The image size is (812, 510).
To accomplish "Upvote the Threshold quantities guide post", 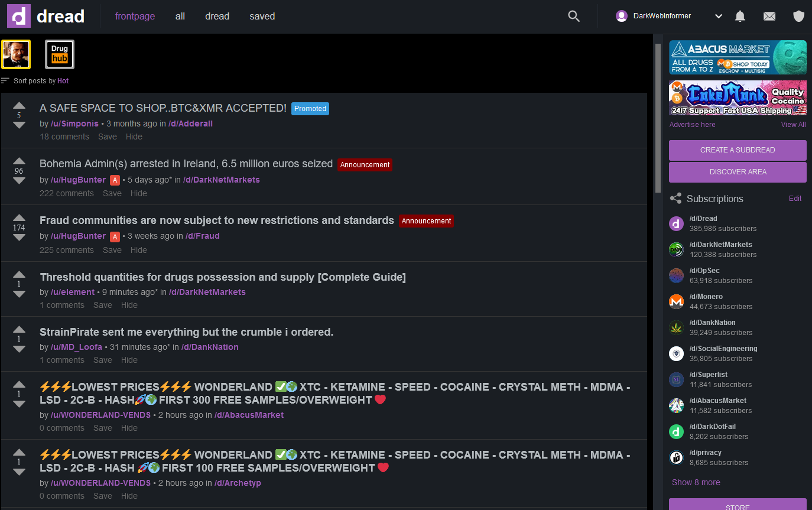I will [19, 274].
